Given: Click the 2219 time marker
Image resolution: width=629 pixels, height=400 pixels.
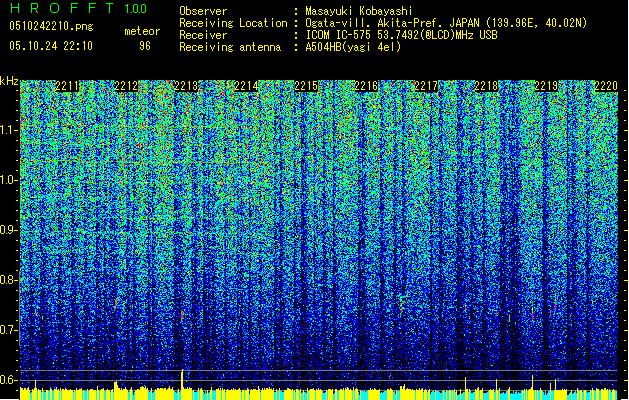Looking at the screenshot, I should [546, 86].
